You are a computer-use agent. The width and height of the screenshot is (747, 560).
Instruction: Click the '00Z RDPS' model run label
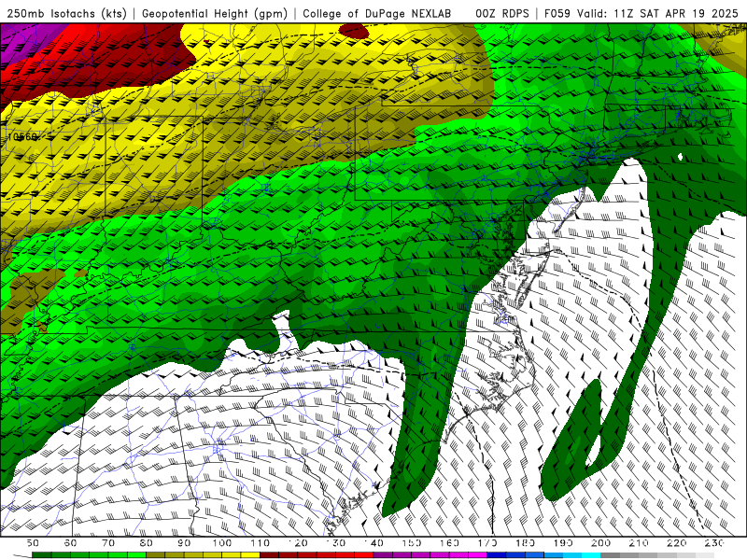502,13
